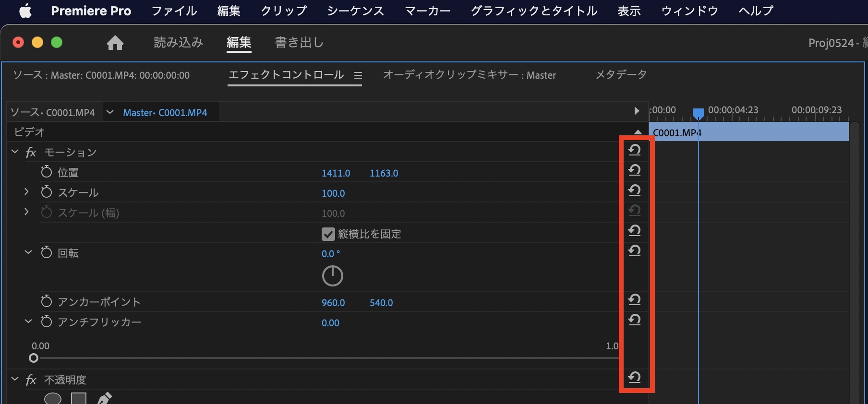Viewport: 868px width, 404px height.
Task: Switch to the 編集 workspace tab
Action: point(239,43)
